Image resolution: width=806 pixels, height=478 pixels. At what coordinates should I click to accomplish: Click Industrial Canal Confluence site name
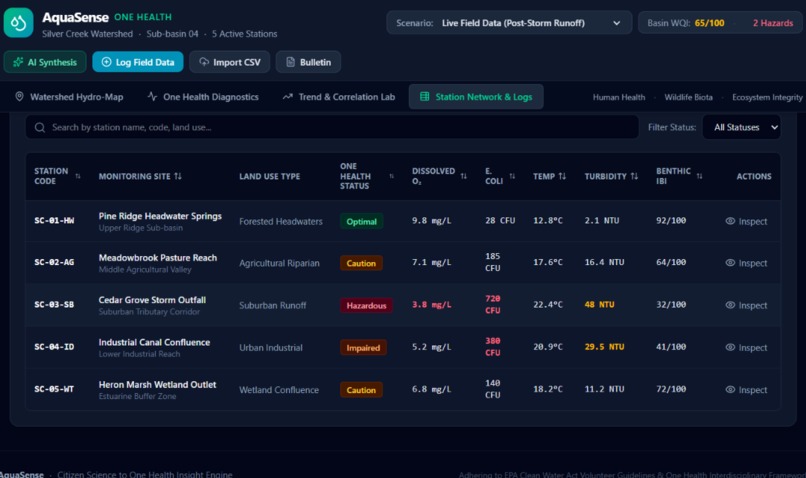click(154, 342)
